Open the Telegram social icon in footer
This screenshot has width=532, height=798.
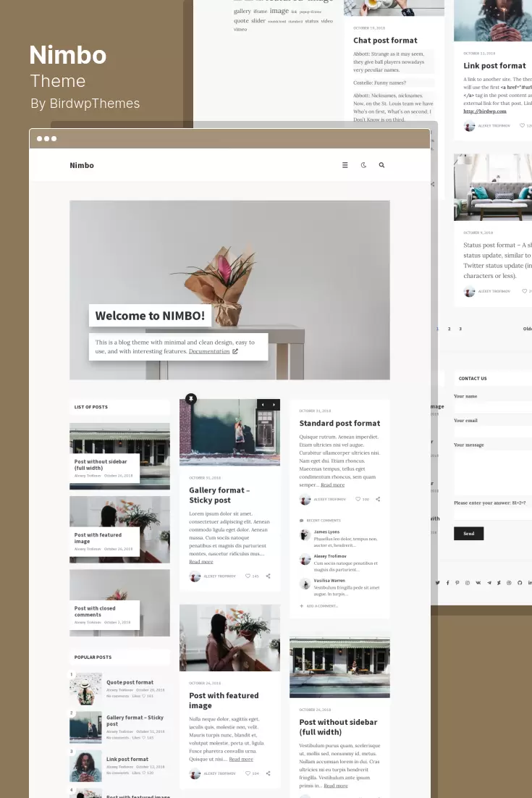(489, 583)
